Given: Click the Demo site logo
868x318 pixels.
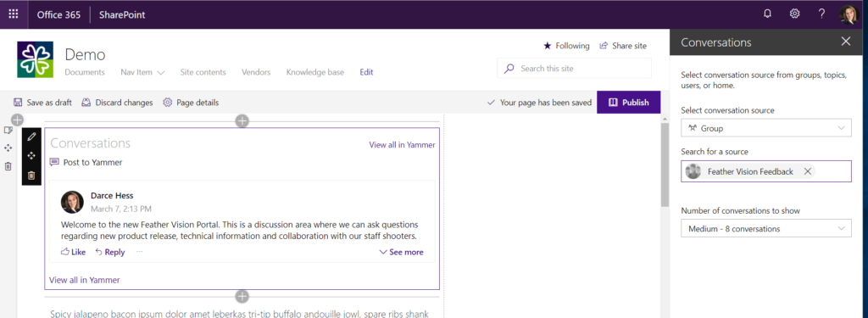Looking at the screenshot, I should (36, 59).
